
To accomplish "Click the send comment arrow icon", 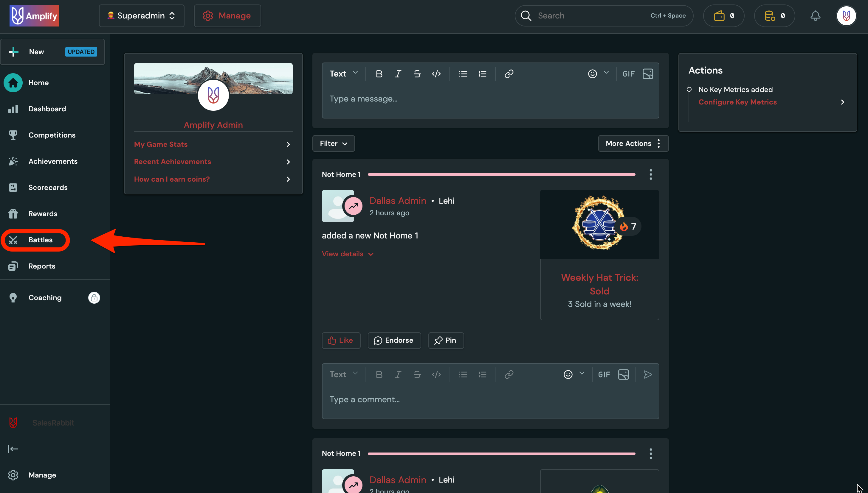I will click(648, 374).
